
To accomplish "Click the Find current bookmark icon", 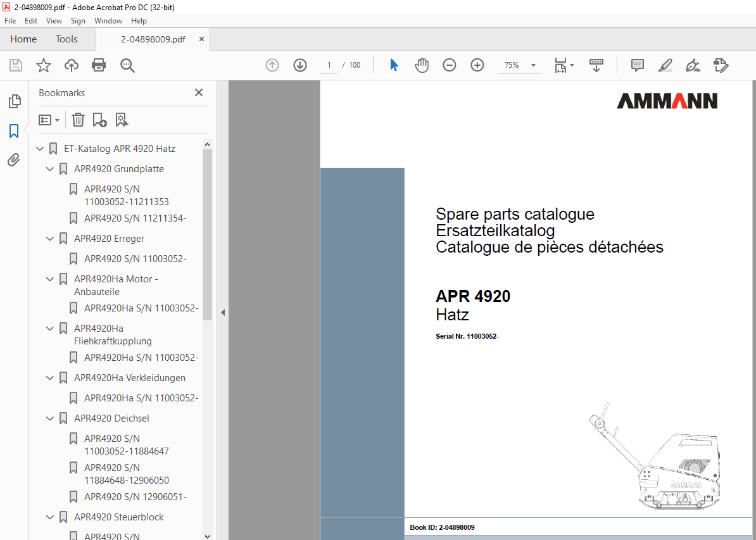I will (122, 120).
